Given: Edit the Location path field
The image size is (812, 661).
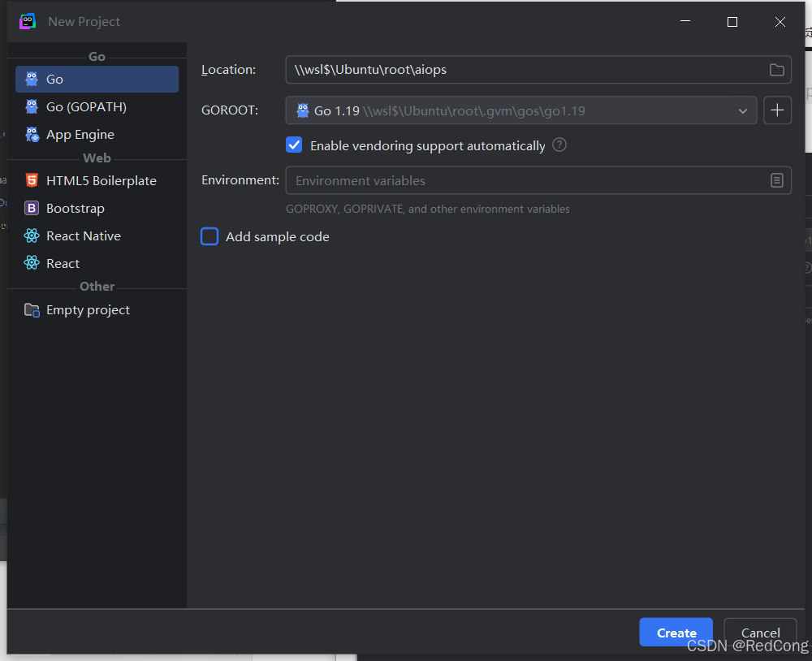Looking at the screenshot, I should [538, 69].
